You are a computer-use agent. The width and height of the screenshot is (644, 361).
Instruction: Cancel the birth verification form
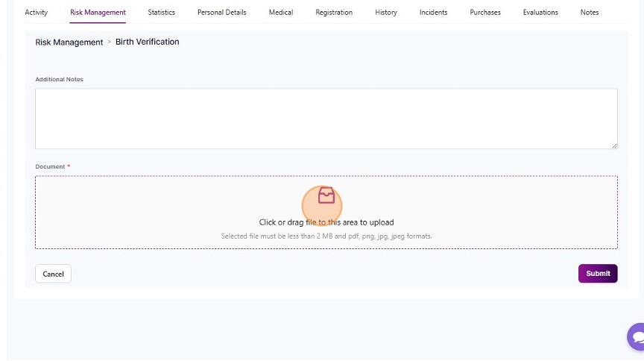click(54, 274)
